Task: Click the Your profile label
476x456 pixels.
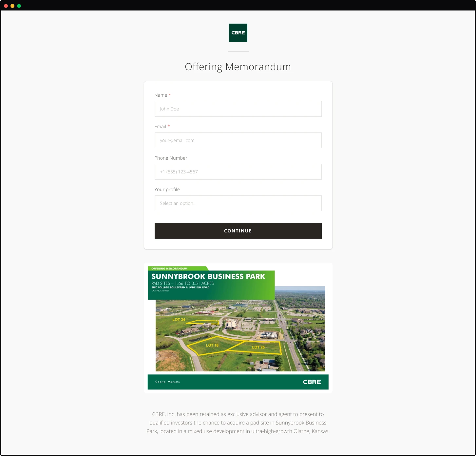Action: click(x=167, y=189)
